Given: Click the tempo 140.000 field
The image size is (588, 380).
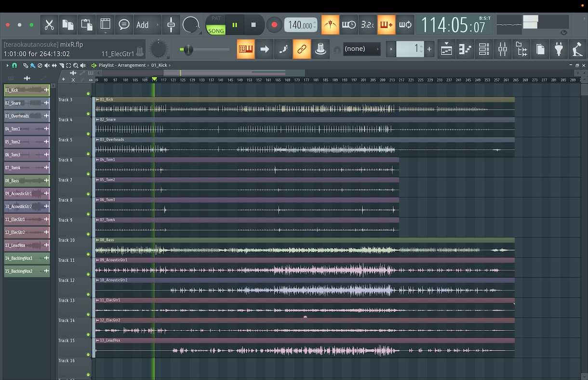Looking at the screenshot, I should (x=301, y=25).
